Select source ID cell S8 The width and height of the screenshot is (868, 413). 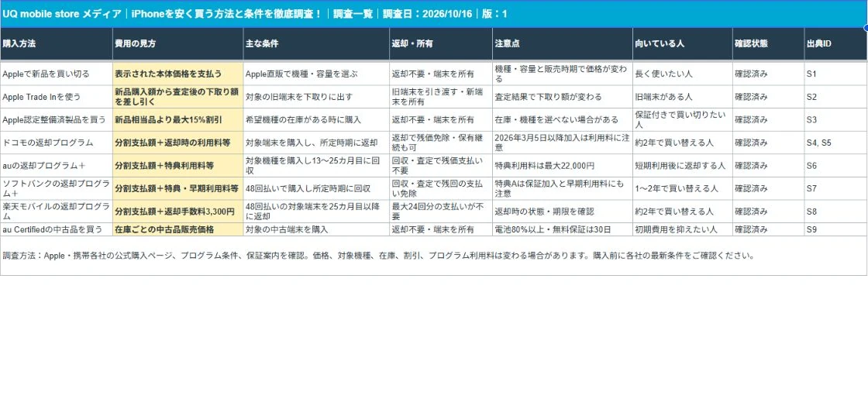(x=836, y=212)
